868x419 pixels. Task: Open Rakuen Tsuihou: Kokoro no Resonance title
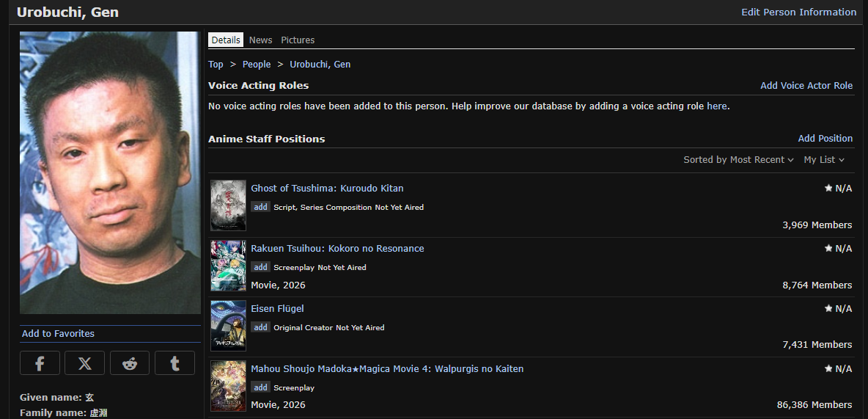(338, 248)
